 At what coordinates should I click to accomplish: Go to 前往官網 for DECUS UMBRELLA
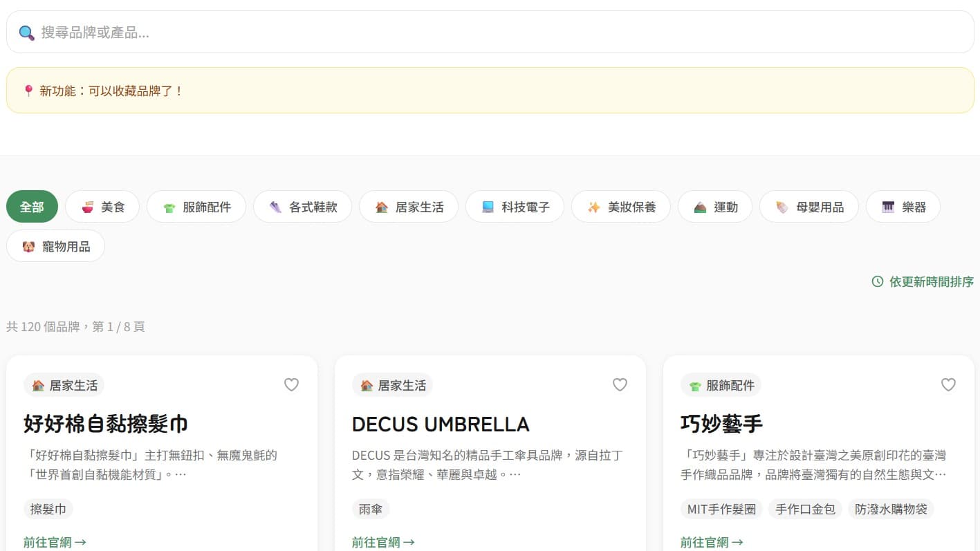383,542
